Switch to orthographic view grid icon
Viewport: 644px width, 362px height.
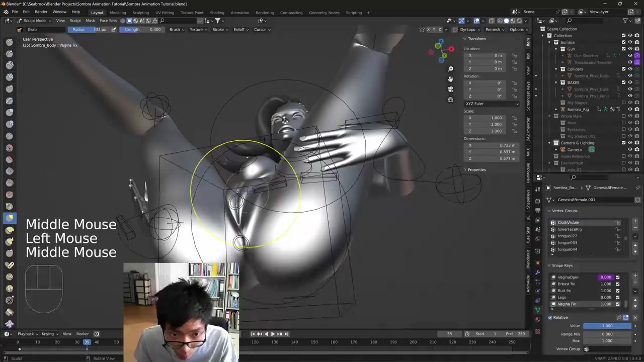pos(450,99)
